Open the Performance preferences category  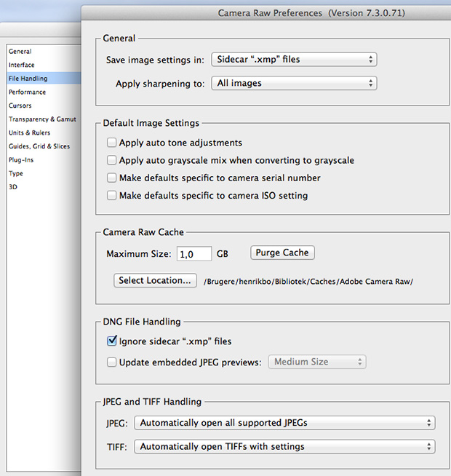tap(28, 92)
